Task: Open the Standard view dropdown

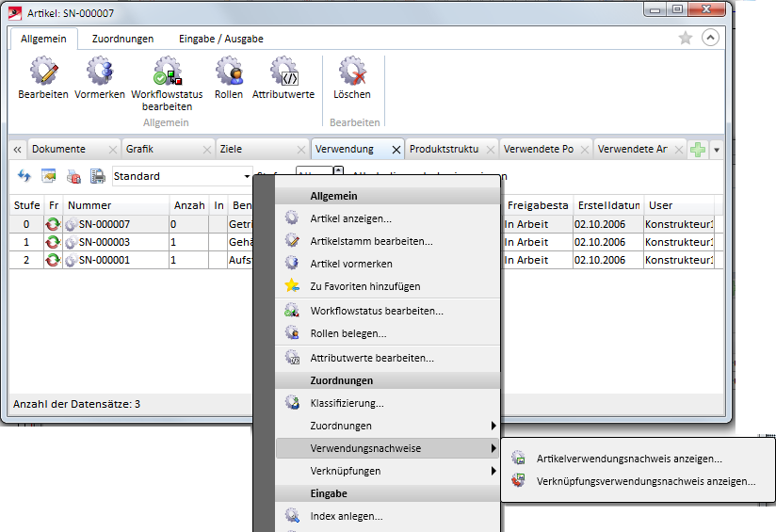Action: 247,176
